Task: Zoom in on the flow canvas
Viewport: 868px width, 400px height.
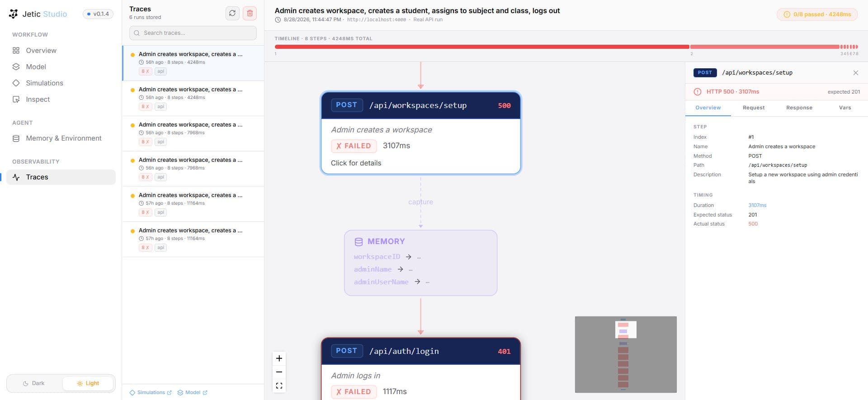Action: point(279,358)
